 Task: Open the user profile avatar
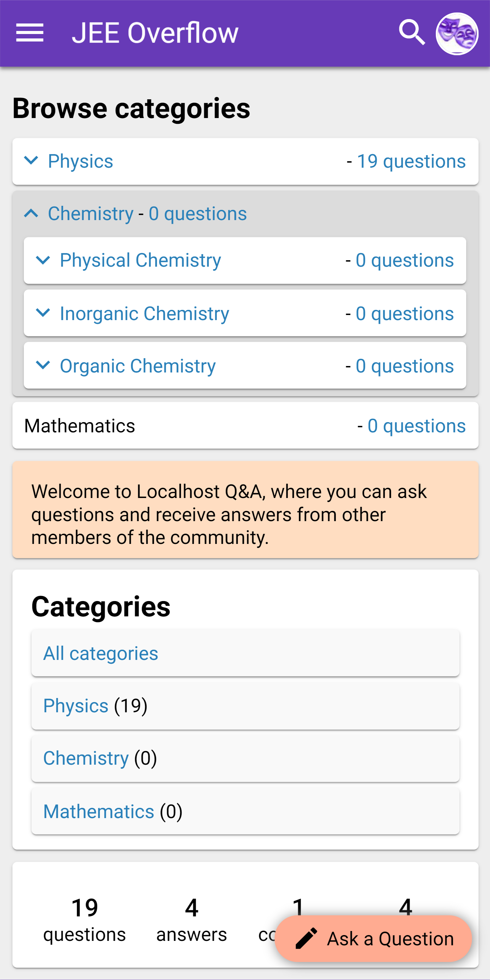tap(457, 33)
